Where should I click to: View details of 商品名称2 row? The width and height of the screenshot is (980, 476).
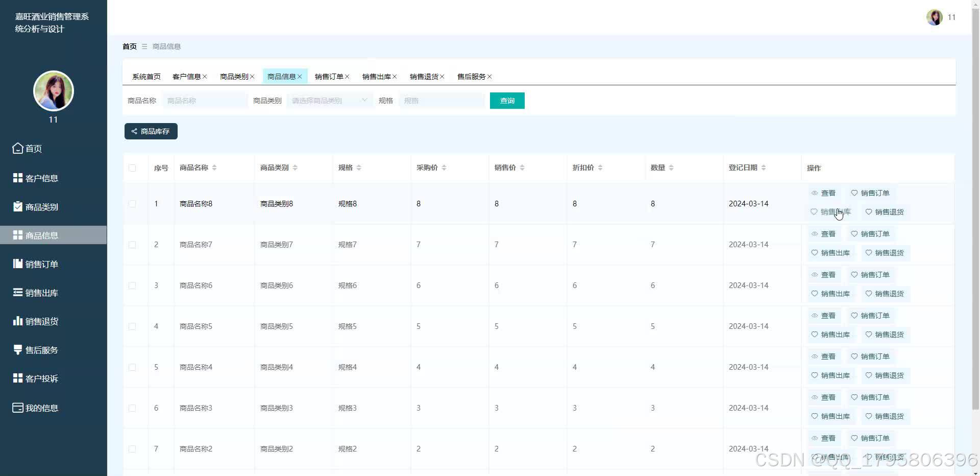(x=823, y=438)
